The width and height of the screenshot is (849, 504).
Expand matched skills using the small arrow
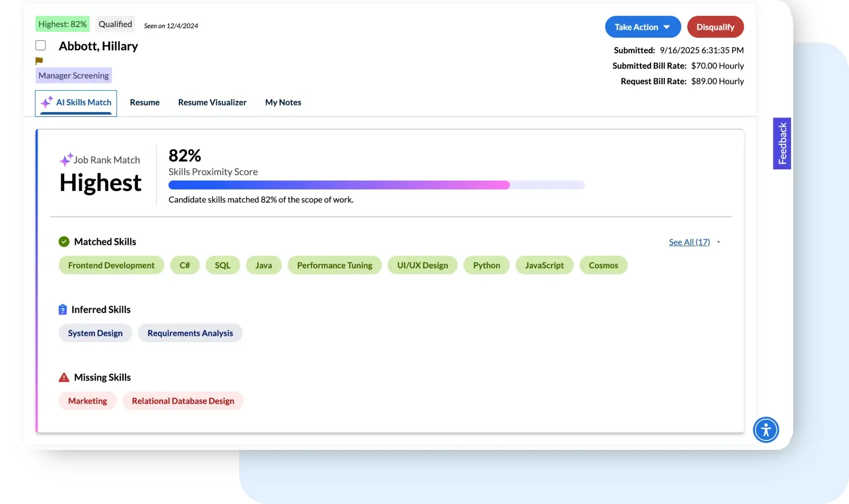(x=718, y=242)
